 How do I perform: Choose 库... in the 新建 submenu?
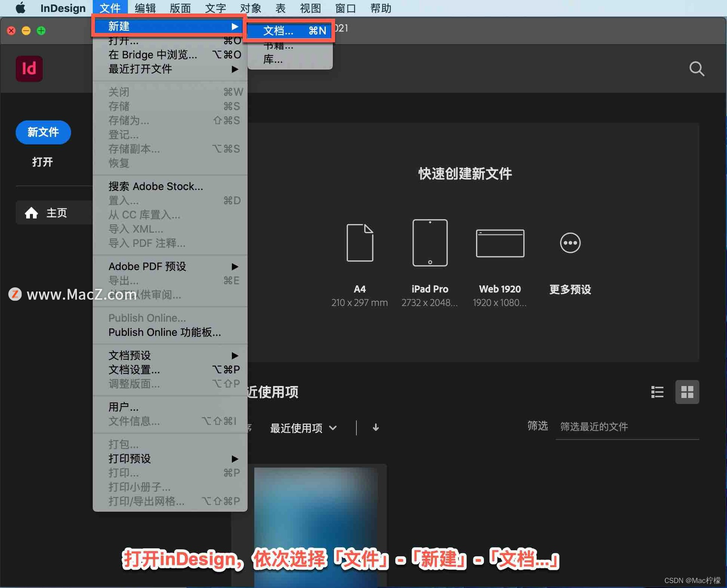[x=290, y=59]
